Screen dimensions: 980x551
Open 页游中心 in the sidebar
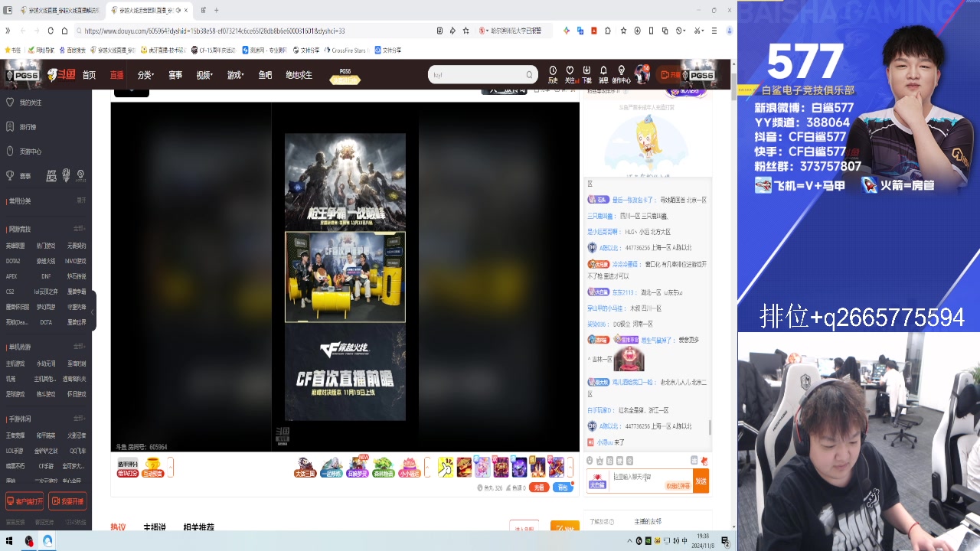24,152
